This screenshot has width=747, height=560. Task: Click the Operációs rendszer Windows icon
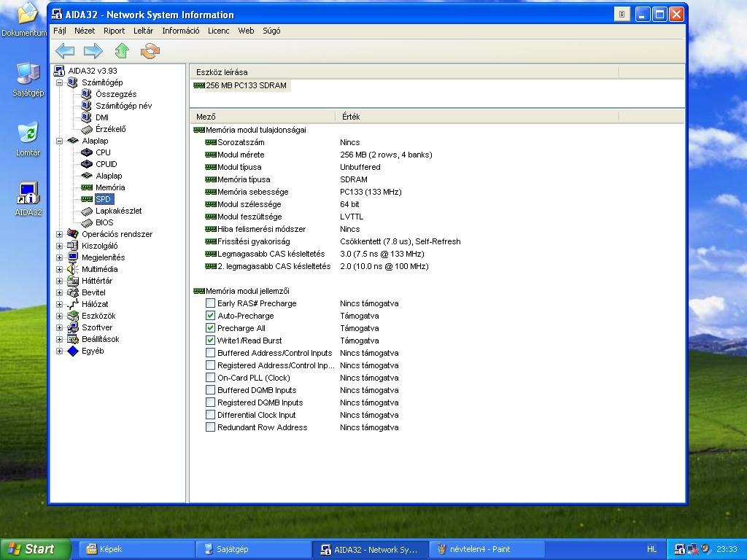click(x=72, y=234)
